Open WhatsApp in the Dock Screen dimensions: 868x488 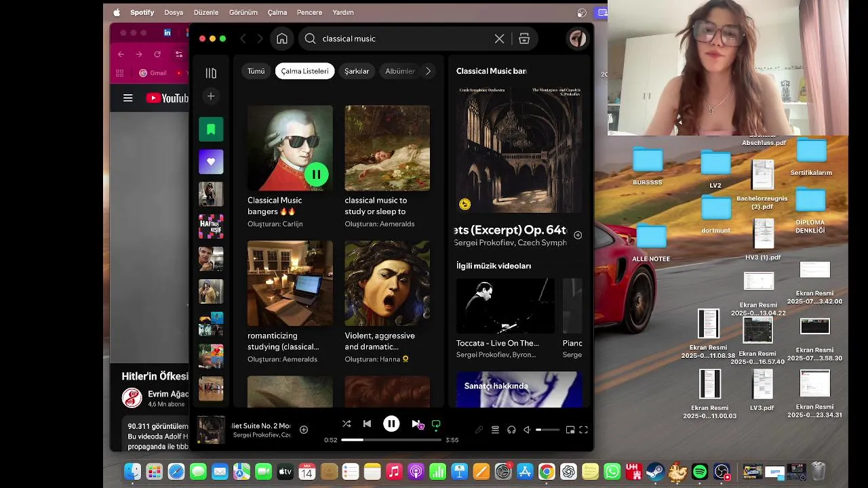click(x=612, y=471)
